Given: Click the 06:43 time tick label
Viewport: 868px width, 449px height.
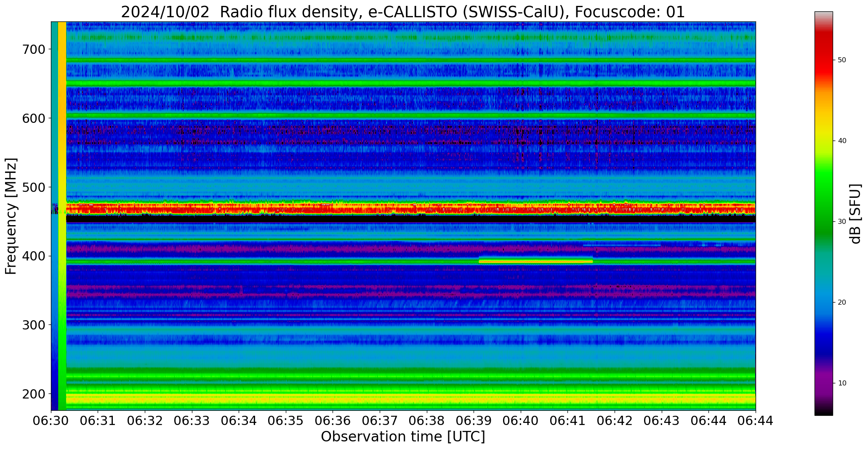Looking at the screenshot, I should click(662, 420).
